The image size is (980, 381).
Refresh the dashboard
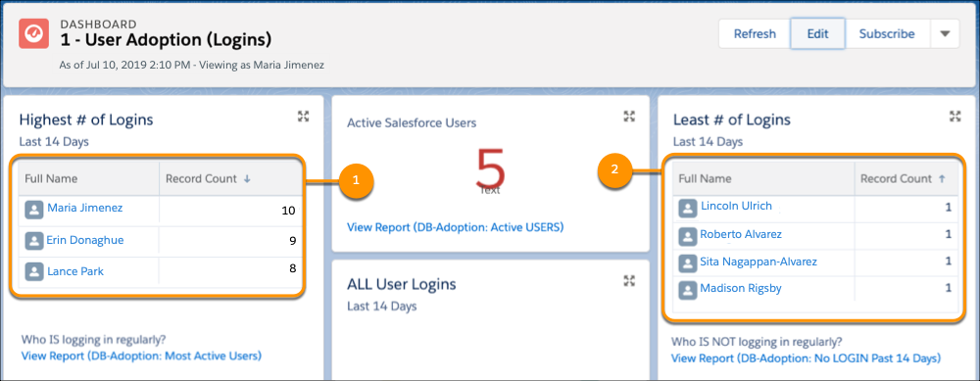755,33
